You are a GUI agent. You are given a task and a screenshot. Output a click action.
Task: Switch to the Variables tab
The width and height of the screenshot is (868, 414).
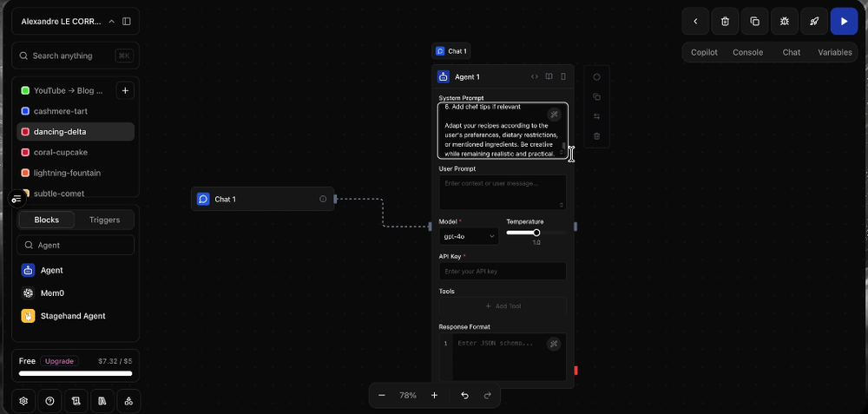[835, 53]
